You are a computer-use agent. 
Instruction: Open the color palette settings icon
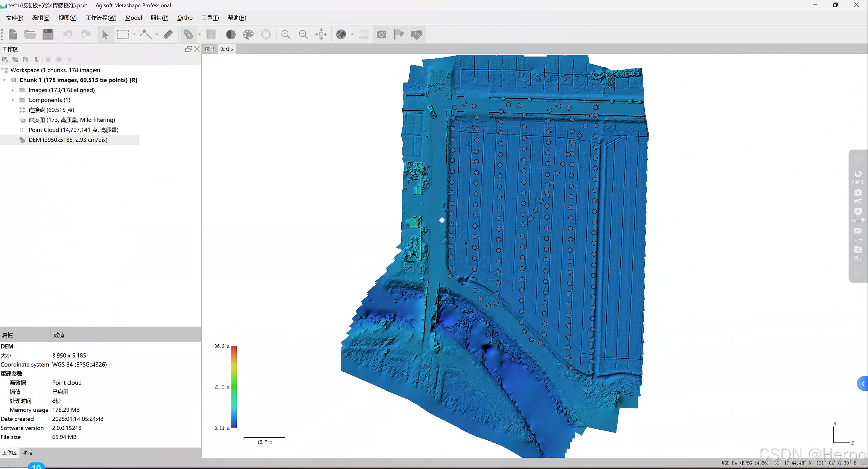click(x=248, y=35)
